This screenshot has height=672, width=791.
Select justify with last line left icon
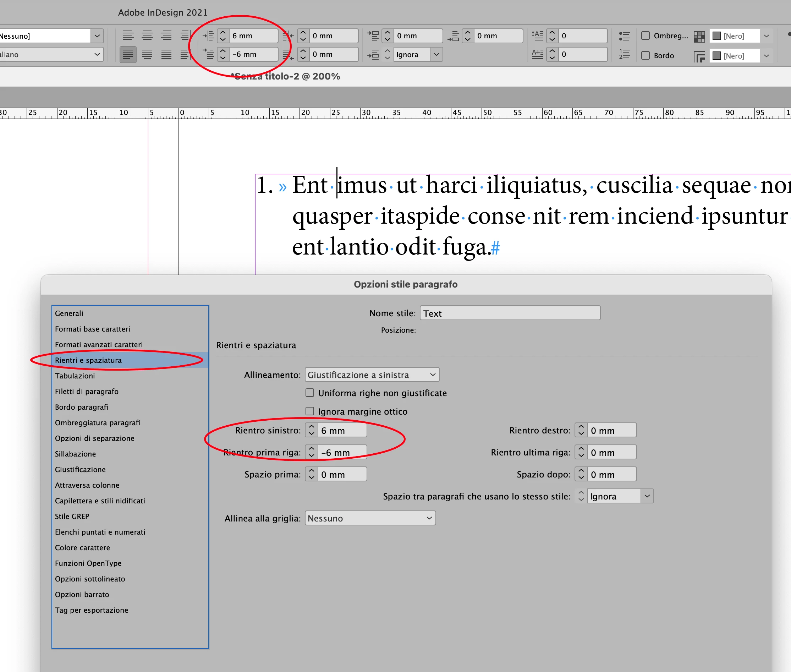point(128,54)
